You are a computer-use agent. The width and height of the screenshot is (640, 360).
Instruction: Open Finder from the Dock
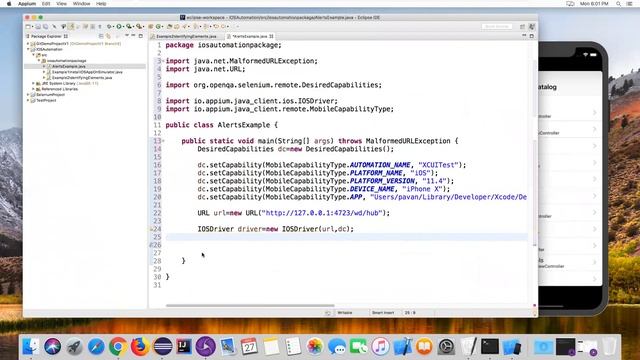tap(31, 347)
